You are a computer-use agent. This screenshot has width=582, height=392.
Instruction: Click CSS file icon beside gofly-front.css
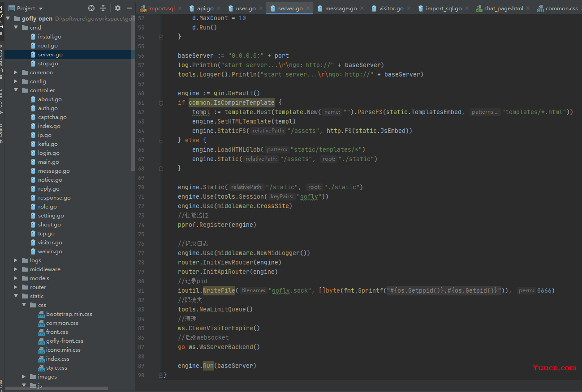42,341
